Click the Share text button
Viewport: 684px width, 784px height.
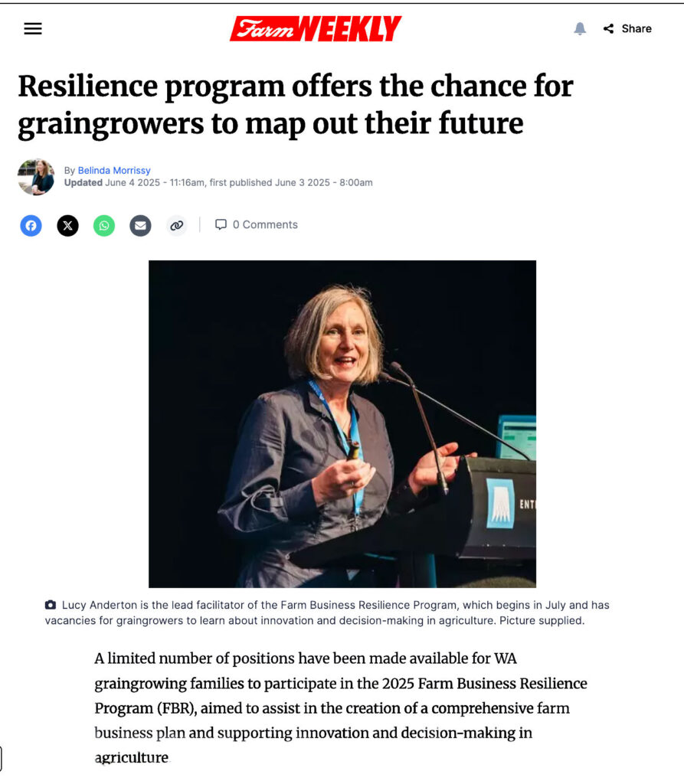[x=637, y=28]
